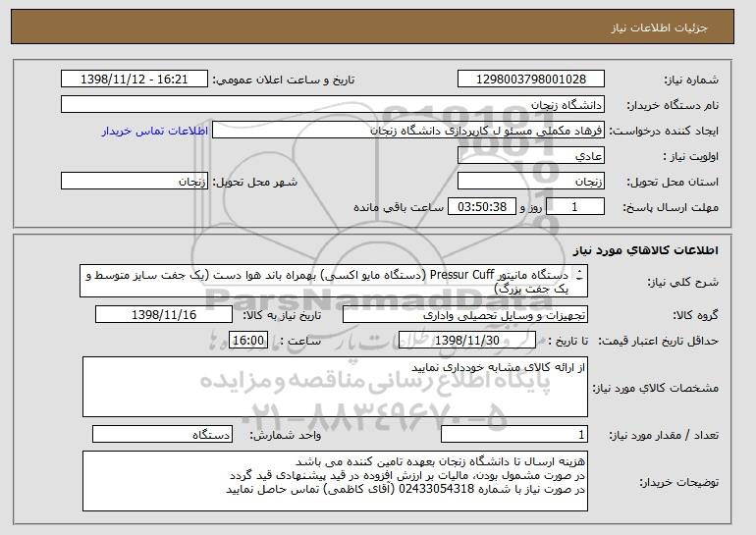Click the priority field عادی
The width and height of the screenshot is (756, 535).
pyautogui.click(x=531, y=156)
